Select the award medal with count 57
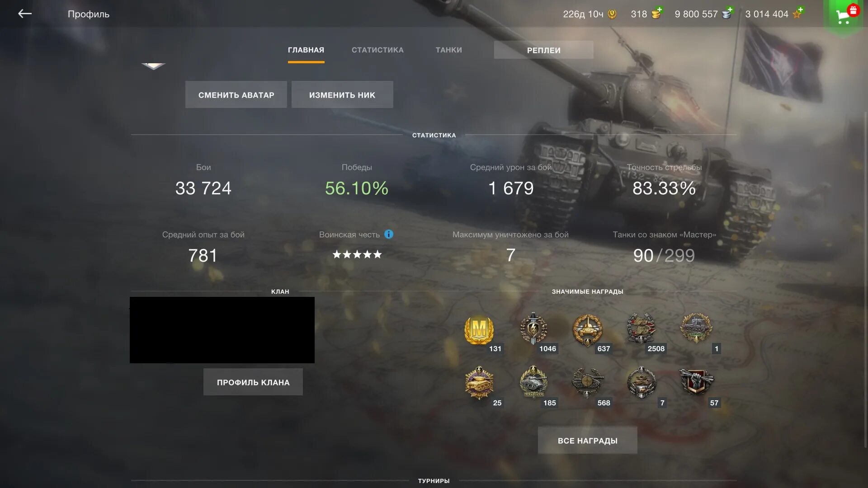This screenshot has height=488, width=868. (696, 382)
